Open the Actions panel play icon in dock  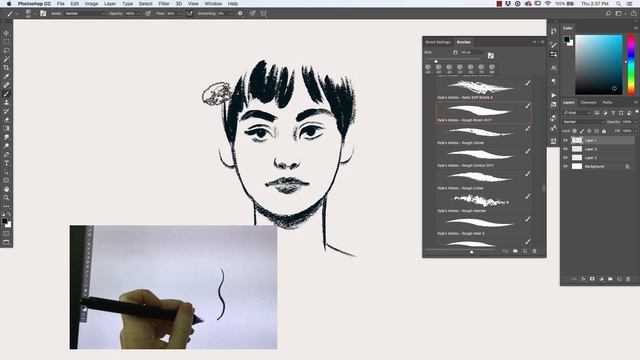pyautogui.click(x=553, y=95)
